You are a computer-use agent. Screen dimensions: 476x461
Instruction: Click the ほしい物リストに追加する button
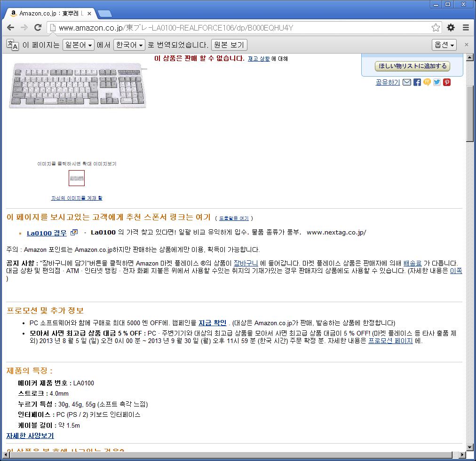412,66
